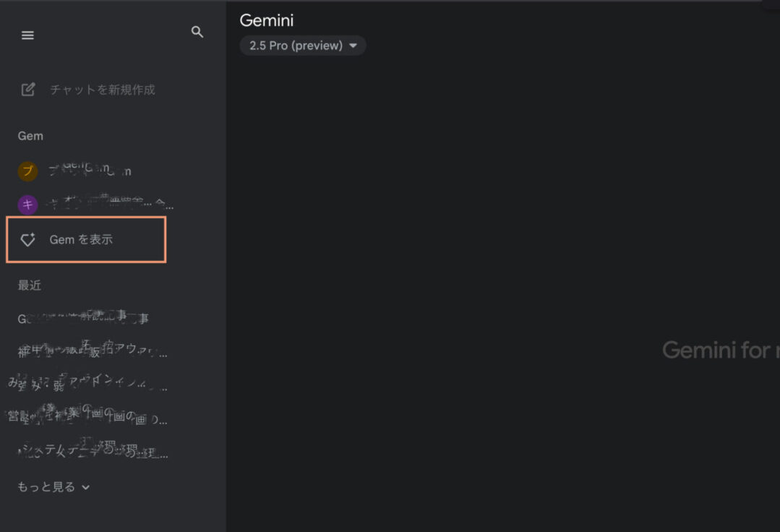Open the last recent chat above もっと見る
Image resolution: width=780 pixels, height=532 pixels.
click(x=93, y=452)
